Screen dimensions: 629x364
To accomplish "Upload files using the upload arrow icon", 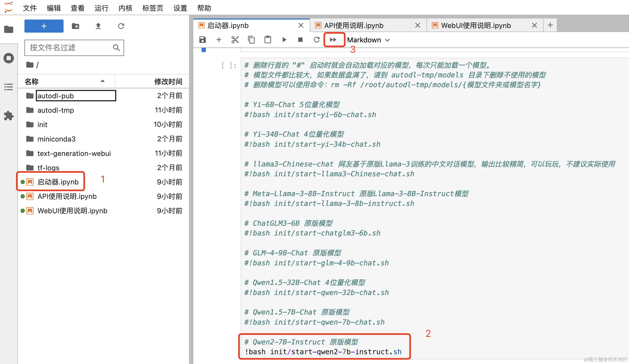I will pyautogui.click(x=98, y=26).
